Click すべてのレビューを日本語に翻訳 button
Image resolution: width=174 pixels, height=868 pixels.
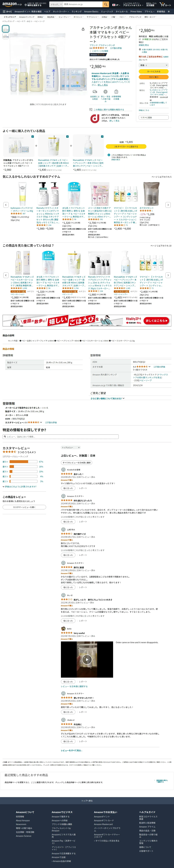pyautogui.click(x=76, y=463)
